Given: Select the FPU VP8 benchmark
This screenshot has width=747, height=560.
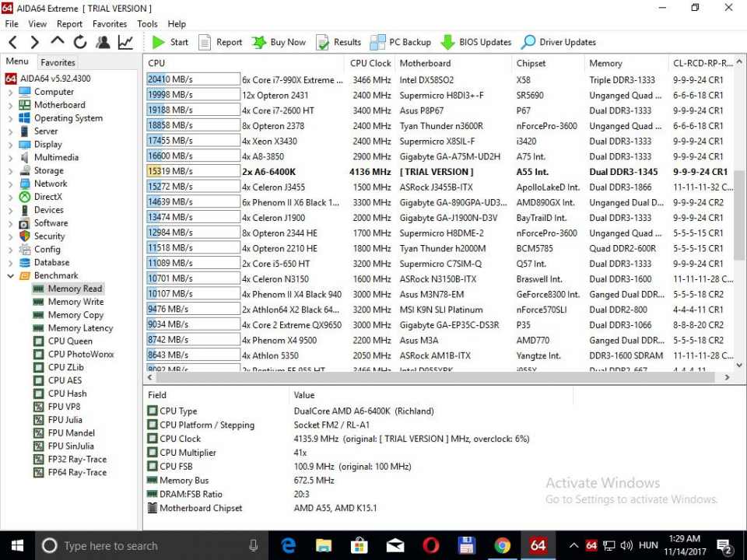Looking at the screenshot, I should 65,407.
